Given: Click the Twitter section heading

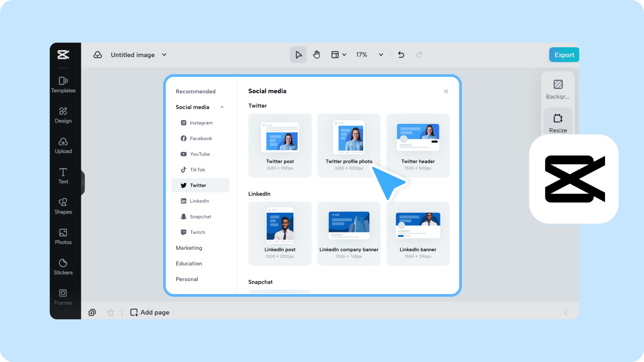Looking at the screenshot, I should 258,106.
